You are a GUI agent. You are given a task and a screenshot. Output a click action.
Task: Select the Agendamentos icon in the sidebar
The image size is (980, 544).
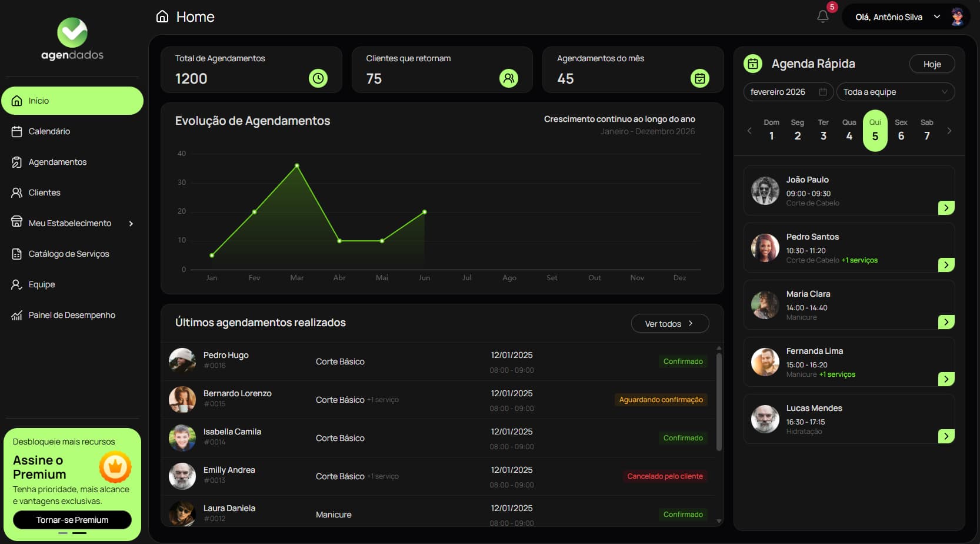pos(16,161)
